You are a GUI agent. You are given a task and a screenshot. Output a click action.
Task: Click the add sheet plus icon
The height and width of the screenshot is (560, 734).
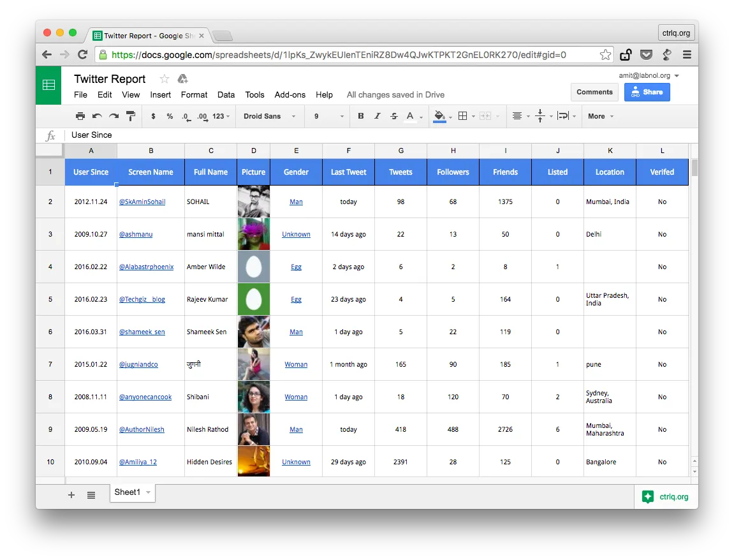click(x=71, y=495)
